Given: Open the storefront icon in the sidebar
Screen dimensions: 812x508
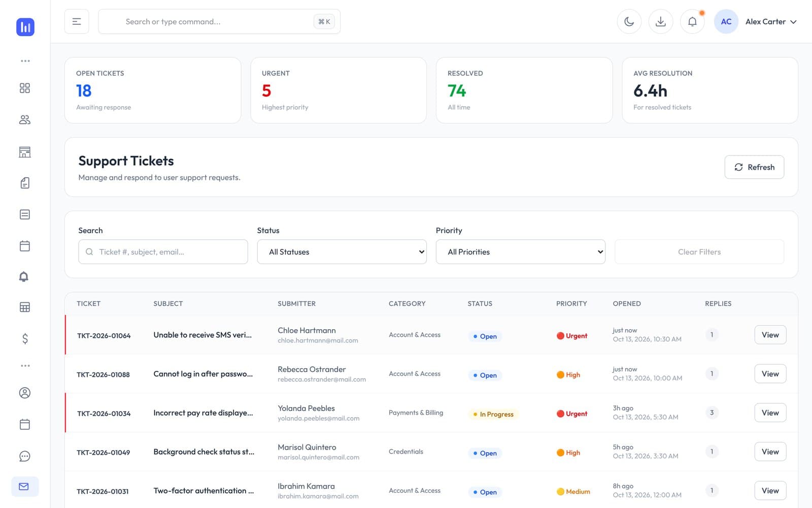Looking at the screenshot, I should (x=25, y=152).
